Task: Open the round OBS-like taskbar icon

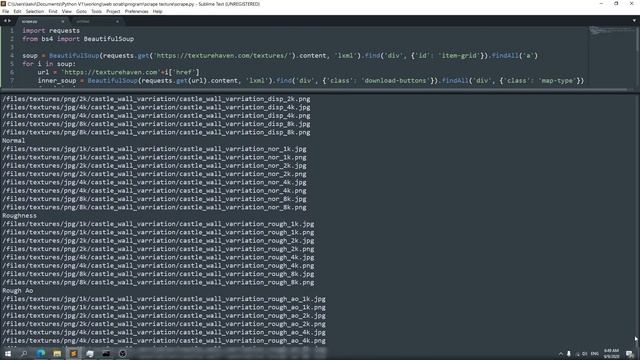Action: coord(122,353)
